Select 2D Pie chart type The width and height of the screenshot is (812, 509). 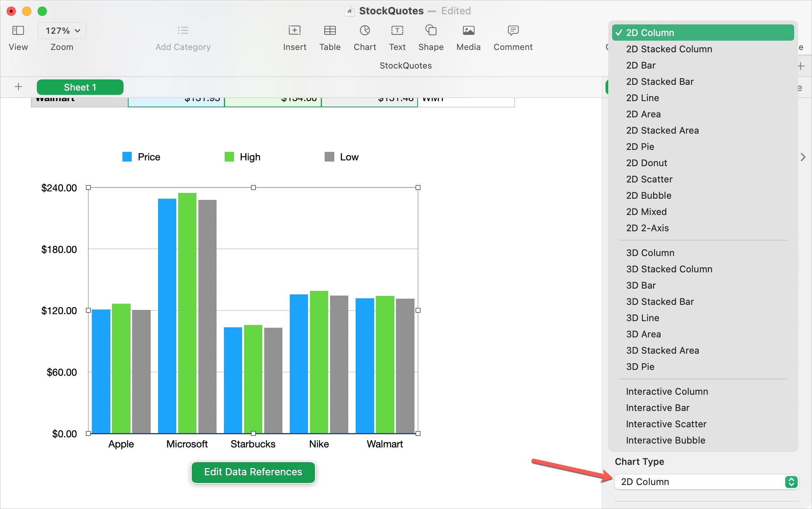click(x=703, y=146)
